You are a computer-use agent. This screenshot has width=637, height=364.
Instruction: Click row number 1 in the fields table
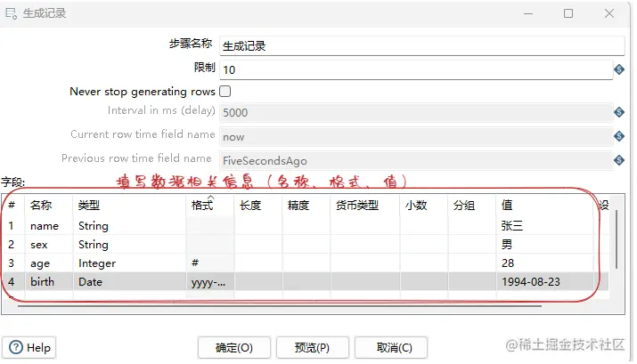[x=12, y=226]
